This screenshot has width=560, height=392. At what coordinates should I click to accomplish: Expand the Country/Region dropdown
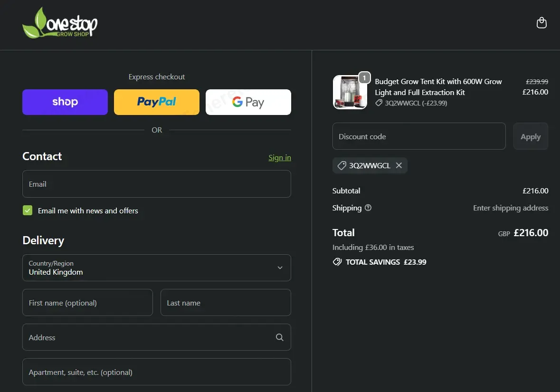tap(157, 268)
